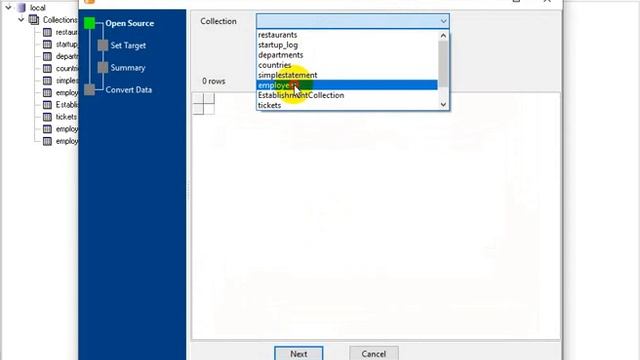The width and height of the screenshot is (640, 360).
Task: Click the Cancel button
Action: 373,353
